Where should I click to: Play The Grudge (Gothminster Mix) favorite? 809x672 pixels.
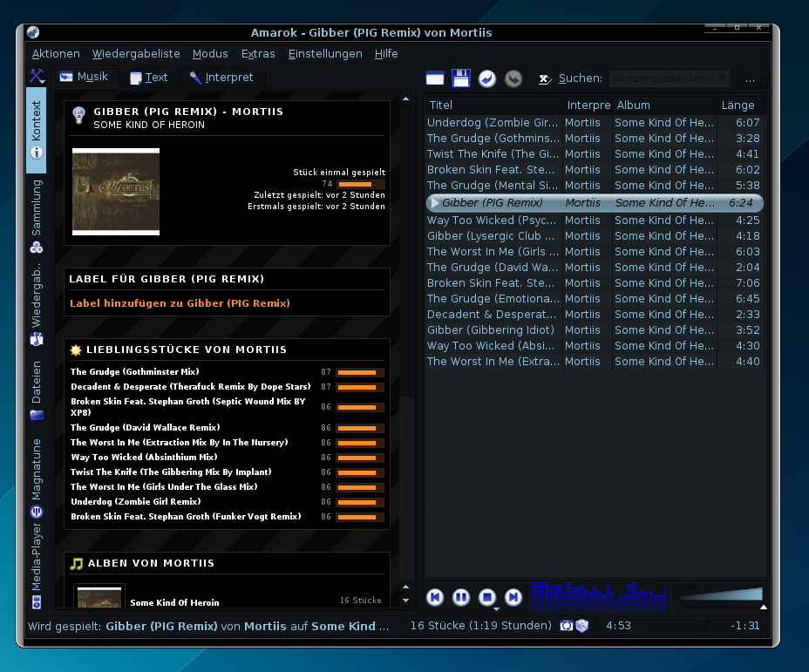coord(134,372)
